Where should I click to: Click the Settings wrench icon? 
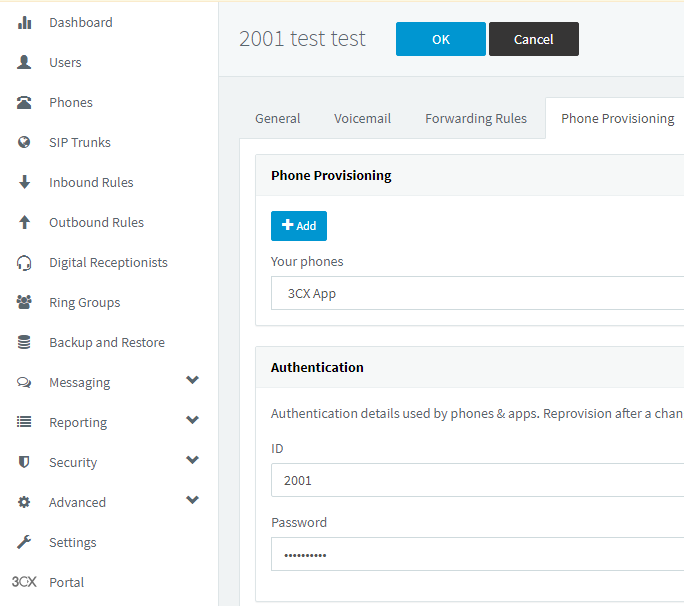click(24, 542)
